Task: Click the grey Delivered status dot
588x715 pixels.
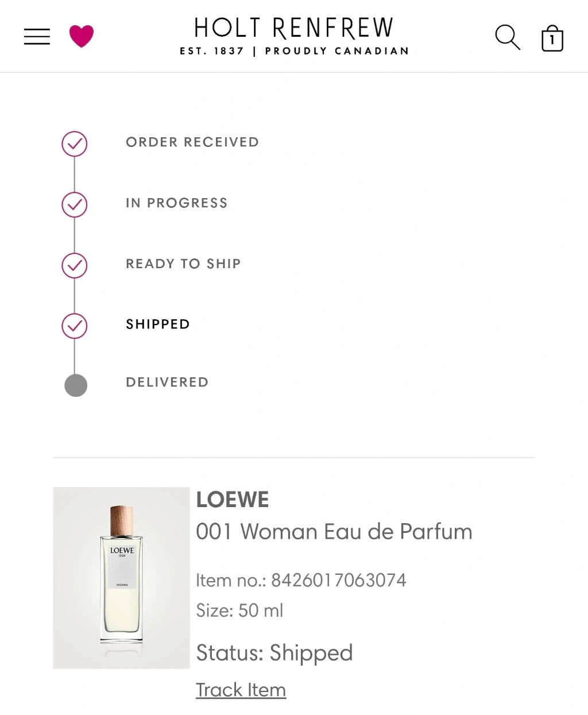Action: click(76, 385)
